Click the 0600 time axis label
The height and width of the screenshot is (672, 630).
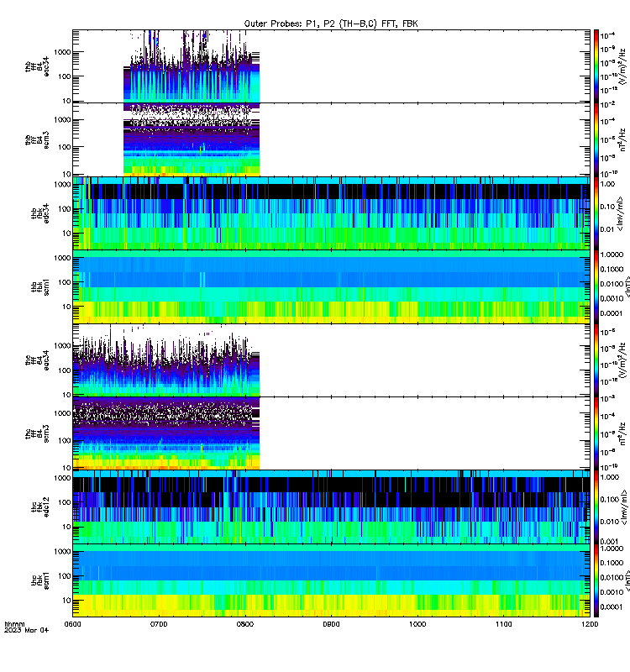click(x=72, y=624)
